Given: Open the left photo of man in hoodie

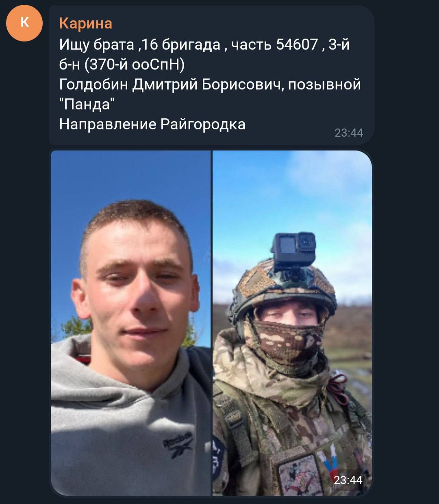Looking at the screenshot, I should 130,323.
